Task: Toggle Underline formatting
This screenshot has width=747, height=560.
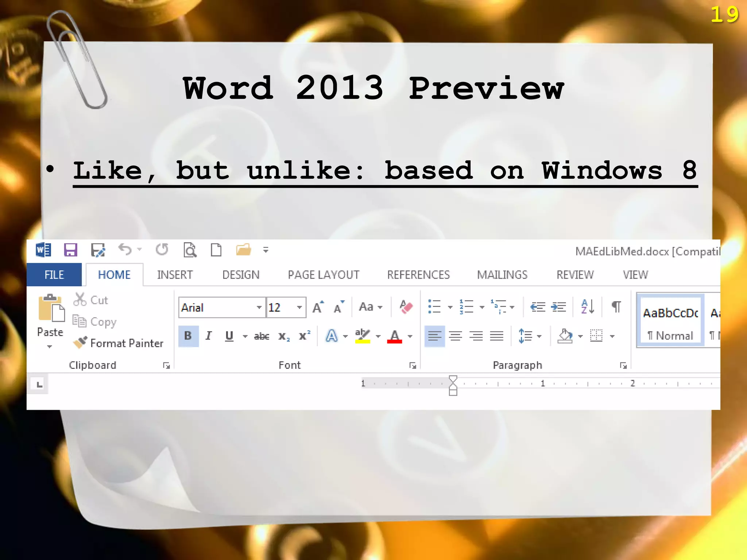Action: [x=229, y=336]
